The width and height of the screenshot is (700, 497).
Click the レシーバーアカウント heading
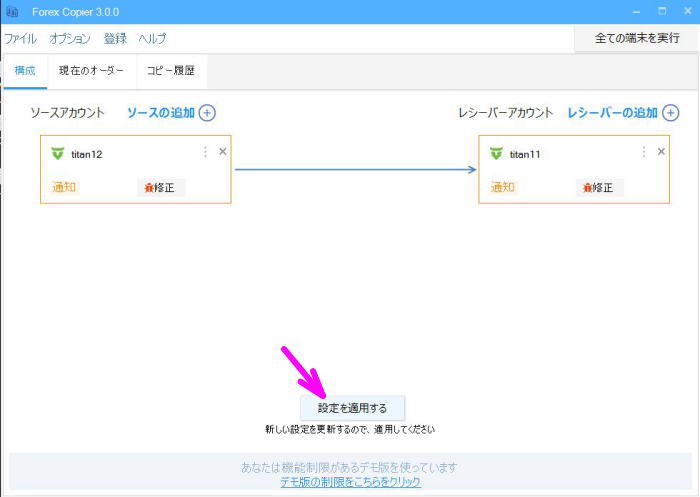[x=506, y=113]
